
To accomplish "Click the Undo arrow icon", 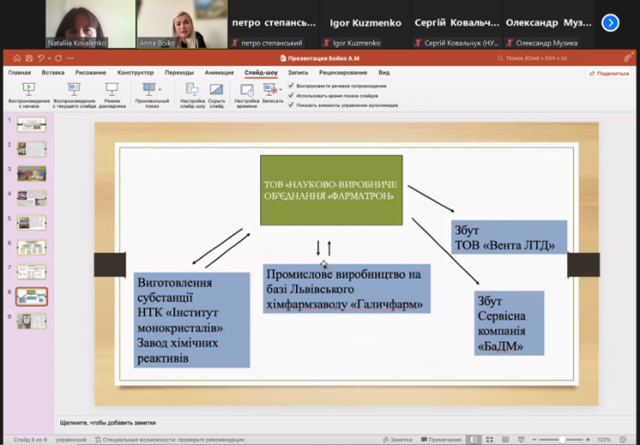I will click(x=41, y=58).
